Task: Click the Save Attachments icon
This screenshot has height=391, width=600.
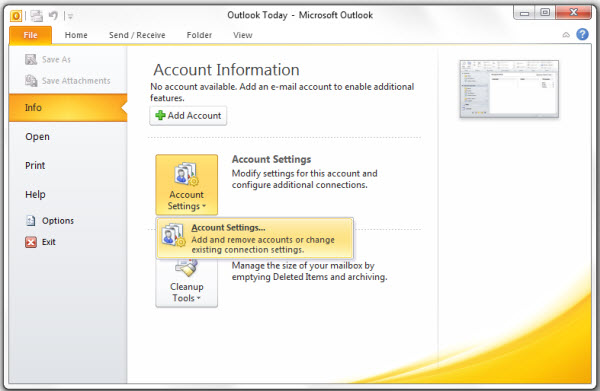Action: tap(31, 80)
